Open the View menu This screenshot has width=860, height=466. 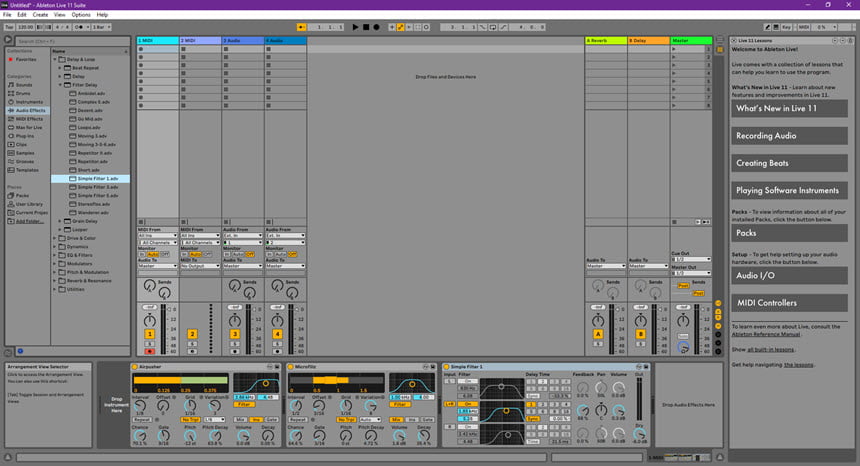coord(59,15)
